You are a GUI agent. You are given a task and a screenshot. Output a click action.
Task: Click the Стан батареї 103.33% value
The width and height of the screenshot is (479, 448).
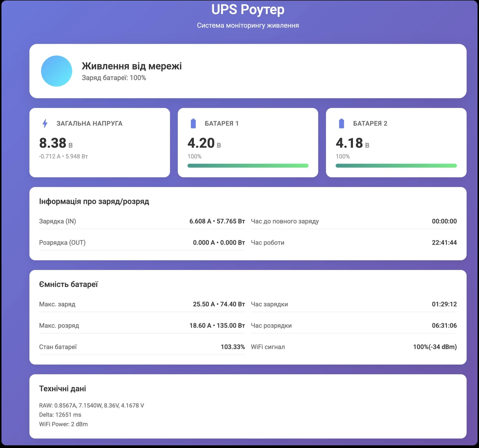point(233,347)
